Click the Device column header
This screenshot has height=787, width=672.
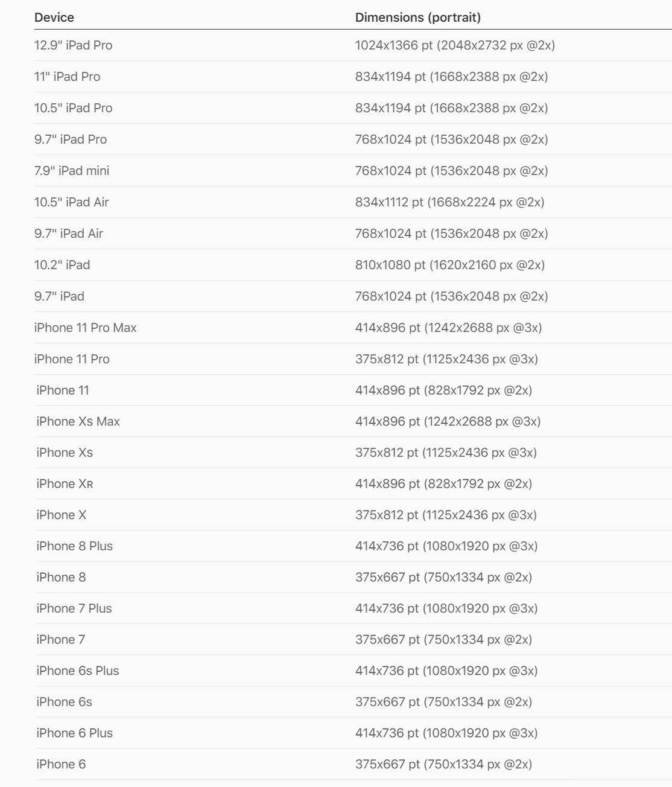54,18
